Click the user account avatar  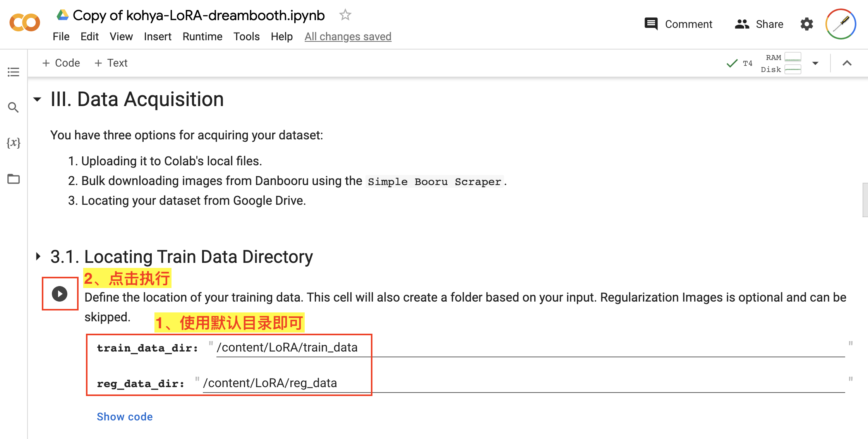click(x=841, y=24)
